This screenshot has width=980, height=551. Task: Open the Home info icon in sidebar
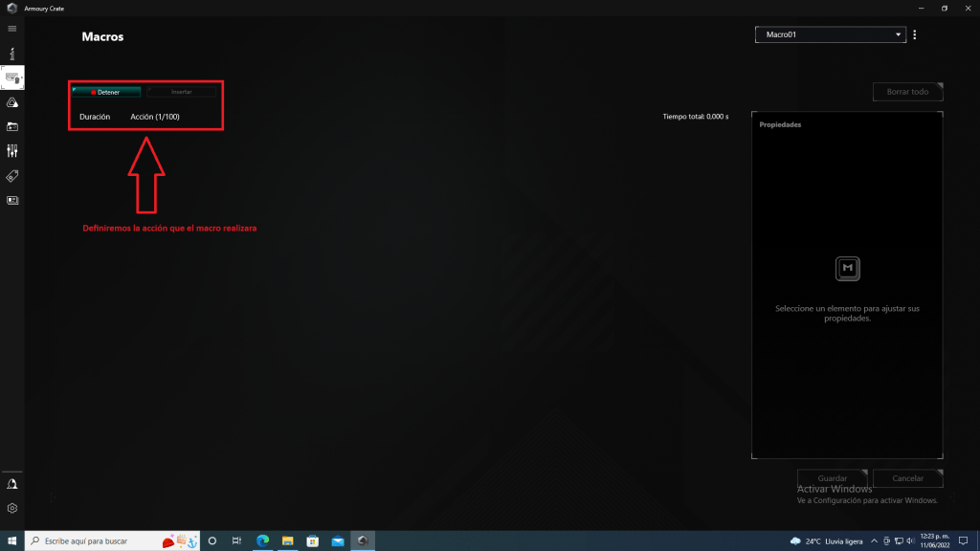pyautogui.click(x=12, y=54)
